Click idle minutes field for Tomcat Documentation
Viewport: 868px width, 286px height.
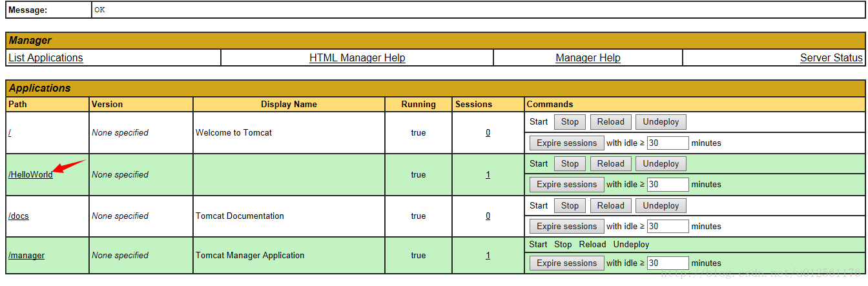tap(668, 227)
